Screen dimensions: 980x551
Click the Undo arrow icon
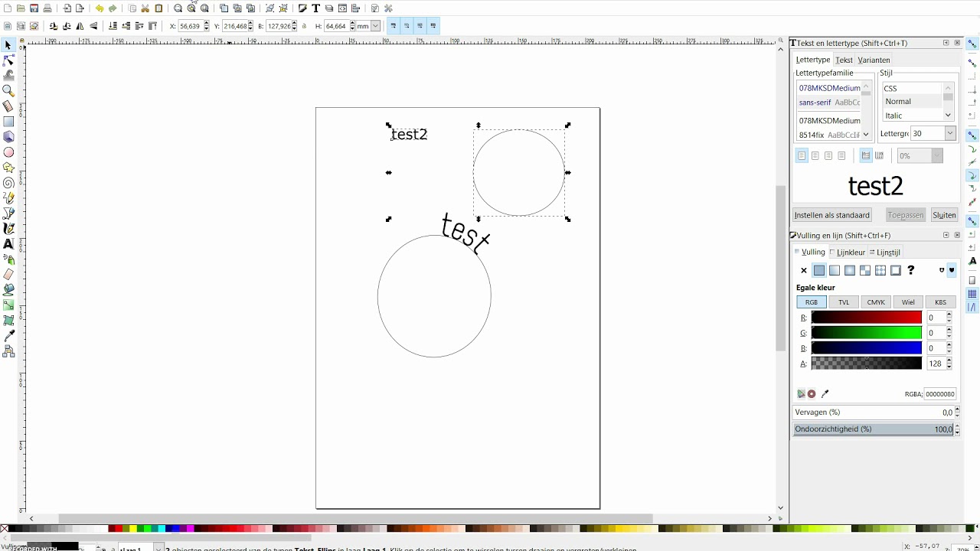coord(99,8)
